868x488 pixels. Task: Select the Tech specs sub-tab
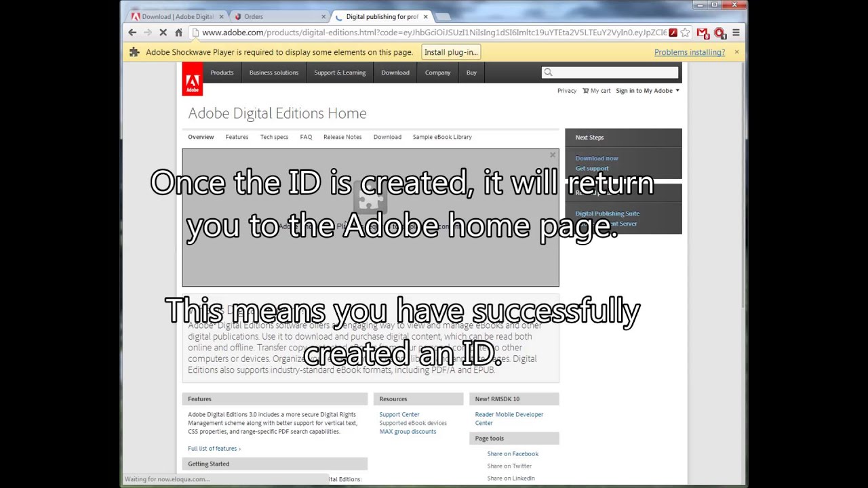(274, 137)
